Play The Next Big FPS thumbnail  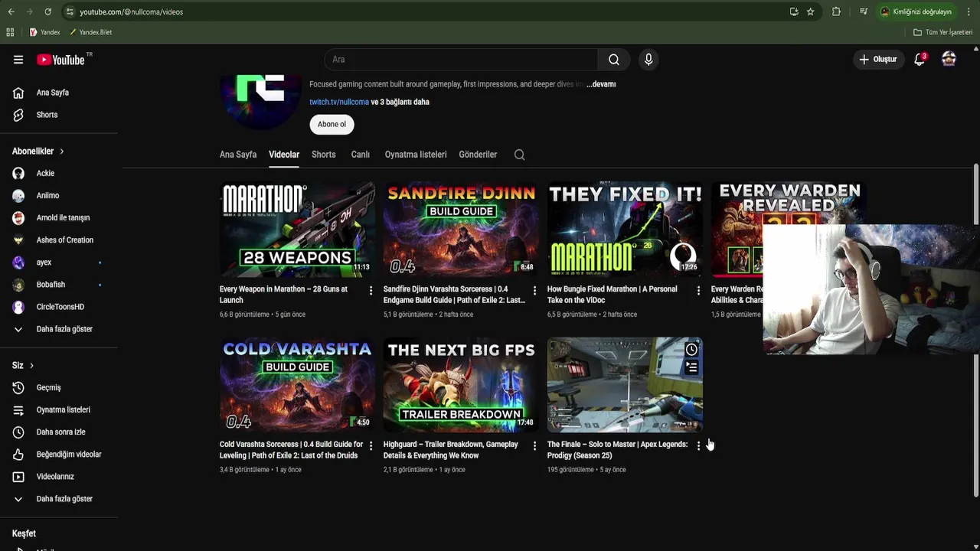461,385
